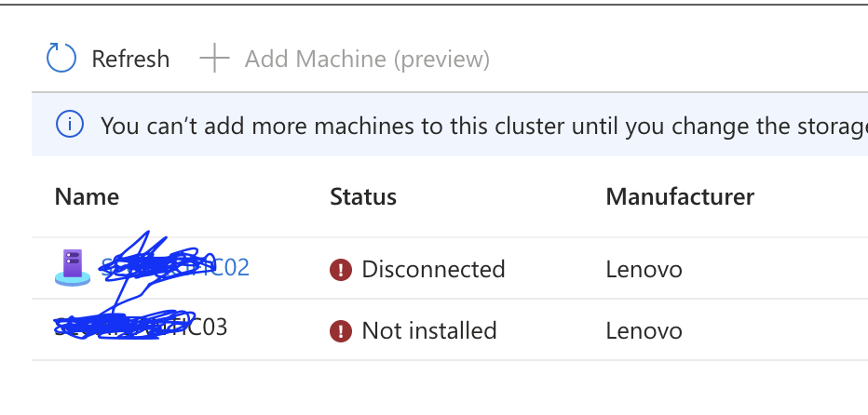
Task: Click the red error icon beside Not installed
Action: click(341, 331)
